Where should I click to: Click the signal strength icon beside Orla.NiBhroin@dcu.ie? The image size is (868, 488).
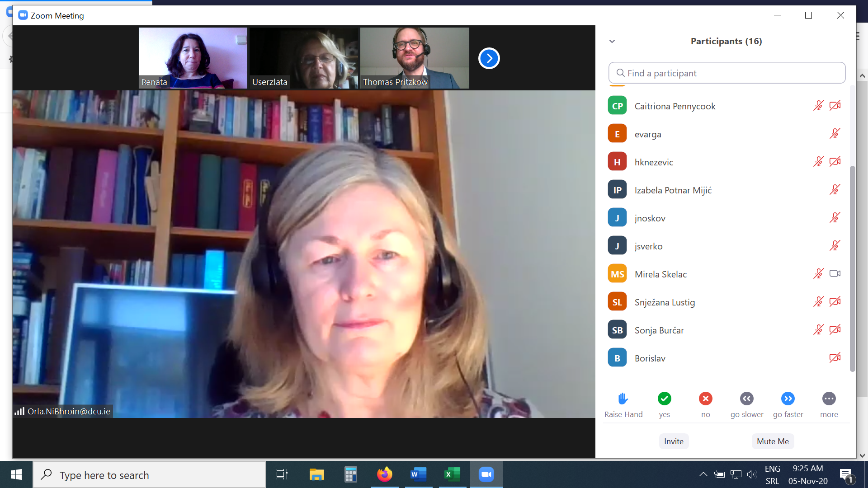click(x=19, y=411)
